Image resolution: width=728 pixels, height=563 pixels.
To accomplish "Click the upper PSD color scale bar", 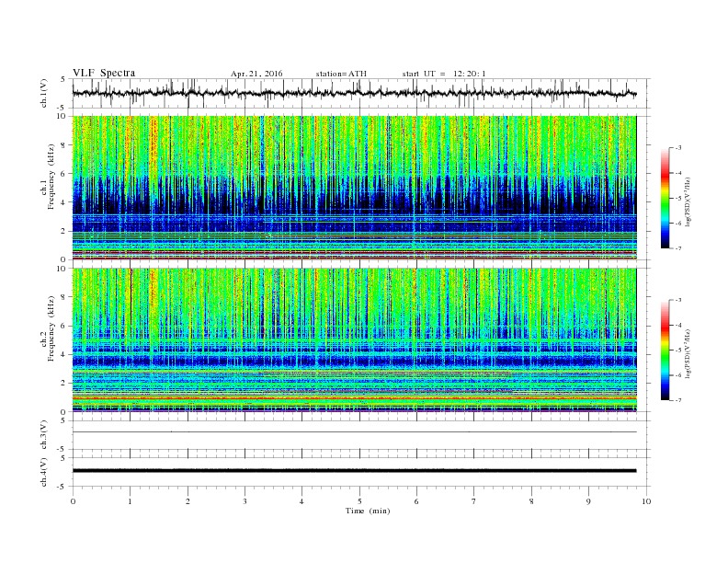I will pos(665,199).
